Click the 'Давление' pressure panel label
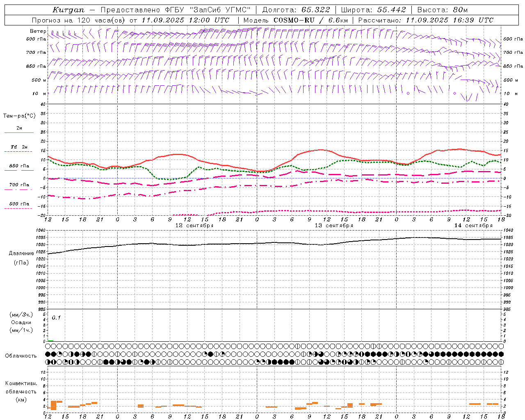525x420 pixels. point(21,253)
